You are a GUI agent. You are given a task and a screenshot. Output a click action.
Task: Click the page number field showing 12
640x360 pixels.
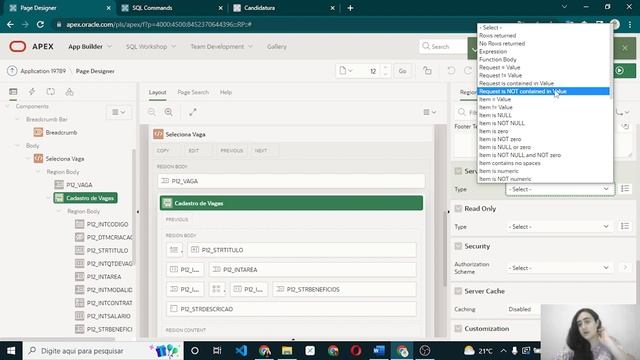[x=369, y=71]
